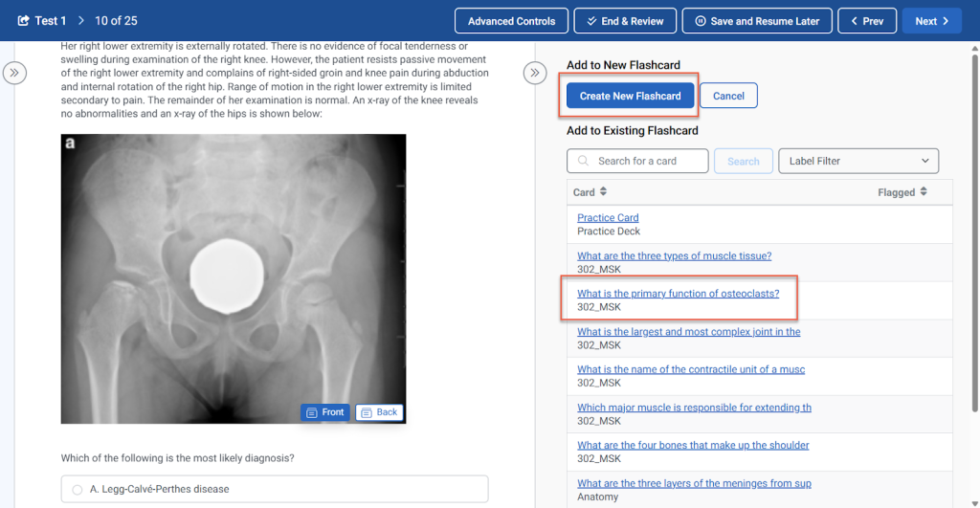This screenshot has height=508, width=980.
Task: Click the exit test icon beside Test 1
Action: point(24,21)
